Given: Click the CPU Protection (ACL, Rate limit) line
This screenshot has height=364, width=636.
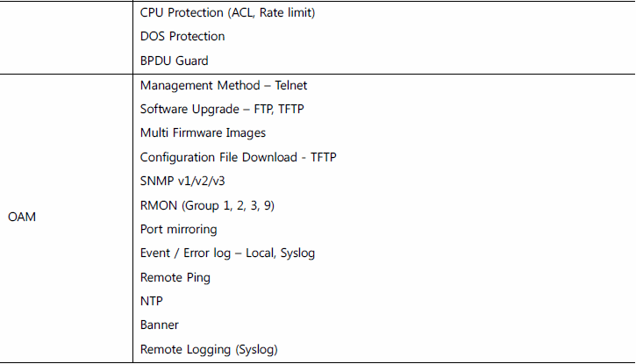Looking at the screenshot, I should point(227,13).
